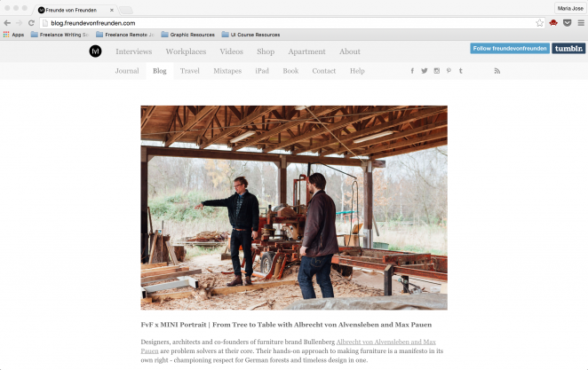Click the browser reload button
Screen dimensions: 588x370
coord(31,22)
